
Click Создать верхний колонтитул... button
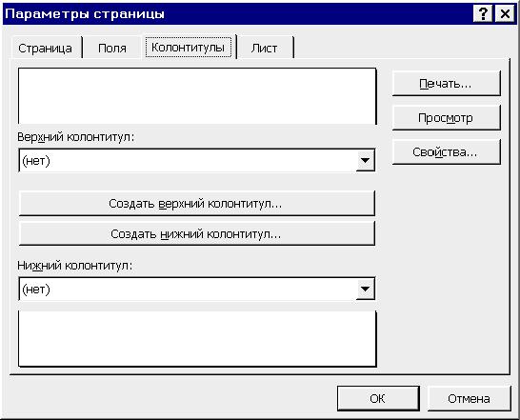click(x=197, y=204)
